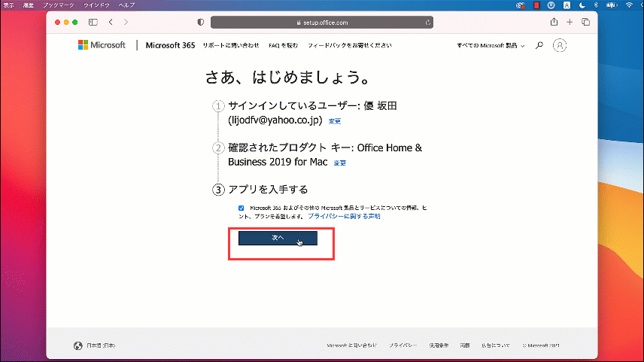The width and height of the screenshot is (644, 362).
Task: Open a new tab with the plus icon
Action: click(x=570, y=23)
